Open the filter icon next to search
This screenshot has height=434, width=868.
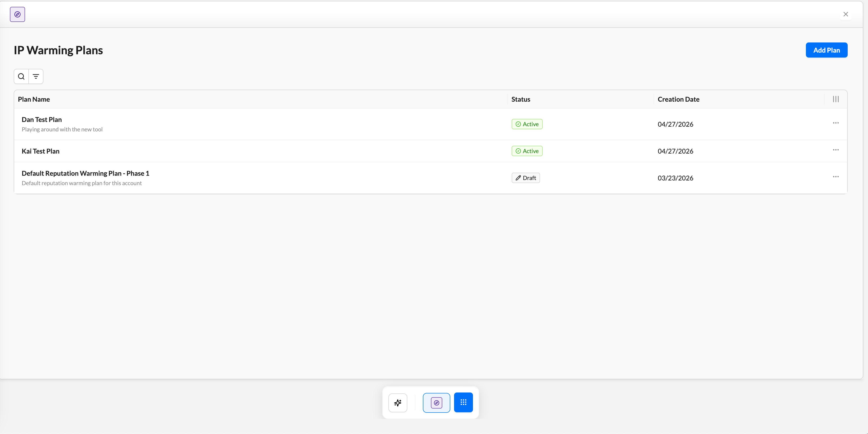click(x=36, y=76)
